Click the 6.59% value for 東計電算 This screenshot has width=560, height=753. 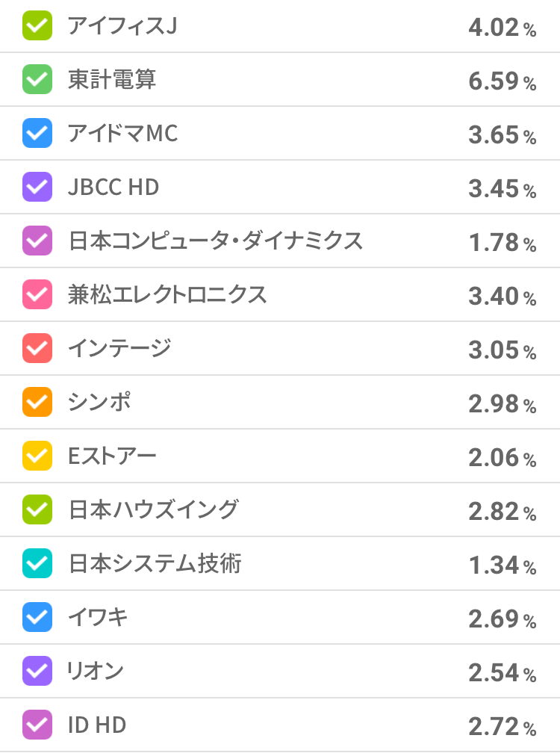(502, 81)
